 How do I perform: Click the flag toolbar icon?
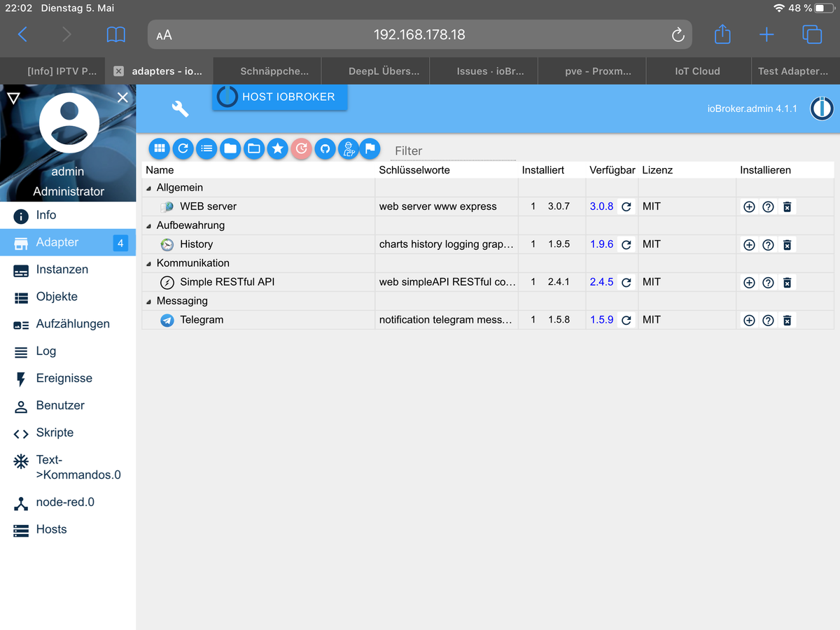370,148
